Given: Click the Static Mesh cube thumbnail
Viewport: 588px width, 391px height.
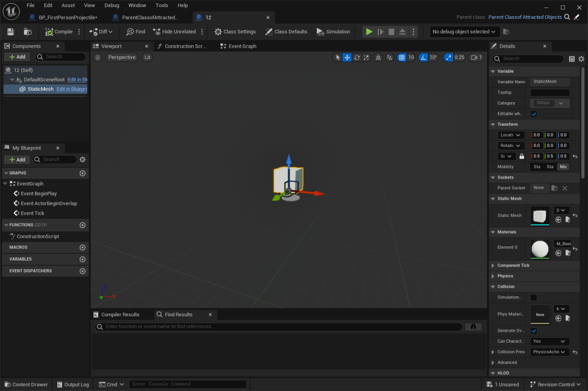Looking at the screenshot, I should (x=540, y=216).
